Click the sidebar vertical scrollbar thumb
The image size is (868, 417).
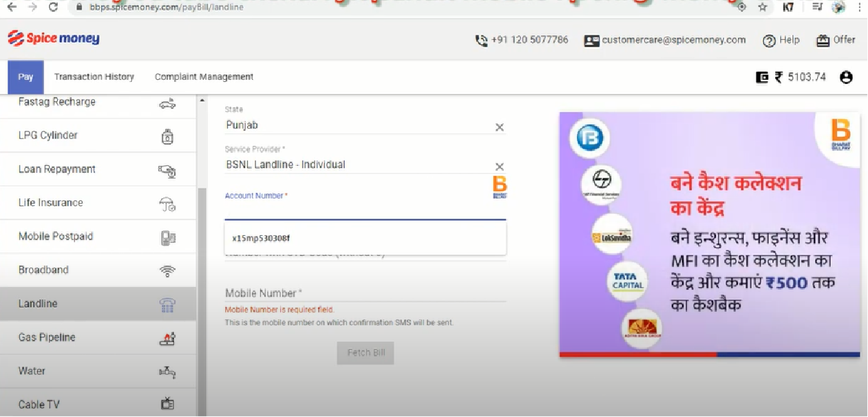(202, 303)
